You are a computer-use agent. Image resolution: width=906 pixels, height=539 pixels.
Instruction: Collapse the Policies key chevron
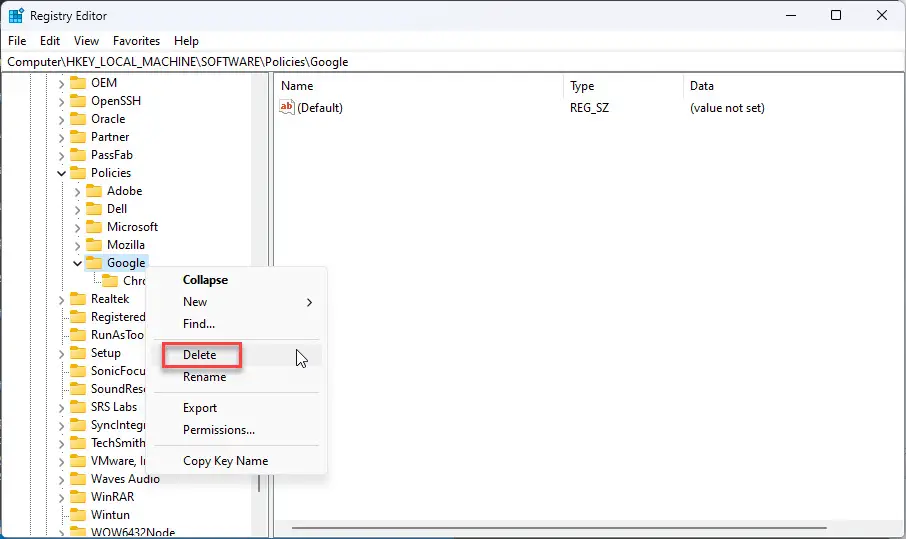click(61, 173)
